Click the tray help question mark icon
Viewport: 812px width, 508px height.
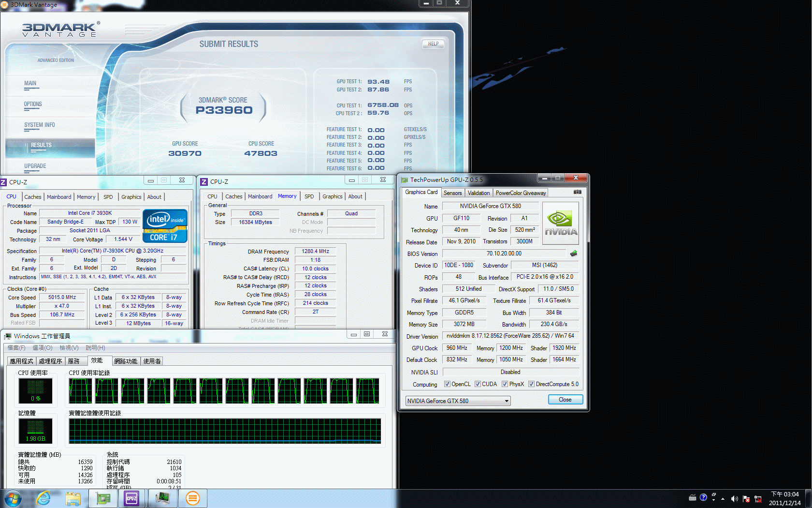click(703, 497)
